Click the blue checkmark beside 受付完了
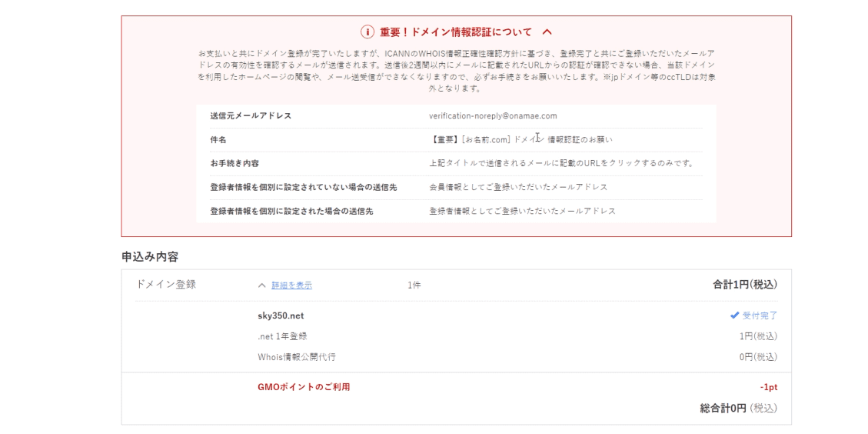 tap(734, 315)
